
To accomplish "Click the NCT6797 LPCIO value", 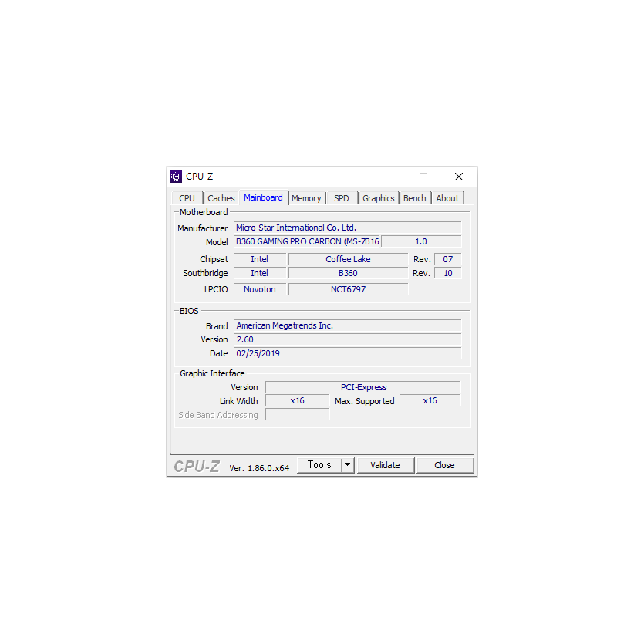I will 349,289.
